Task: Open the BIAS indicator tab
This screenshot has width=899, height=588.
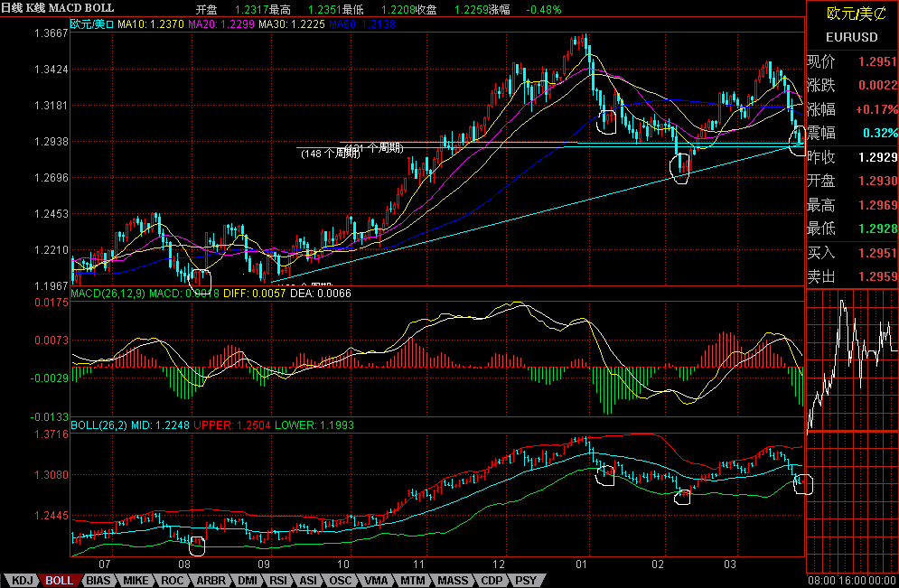Action: pos(98,580)
